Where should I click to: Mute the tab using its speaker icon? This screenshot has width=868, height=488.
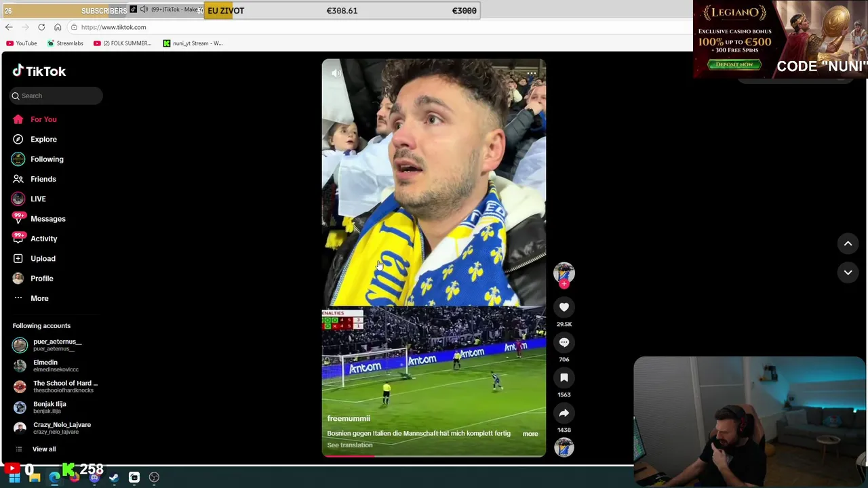144,9
